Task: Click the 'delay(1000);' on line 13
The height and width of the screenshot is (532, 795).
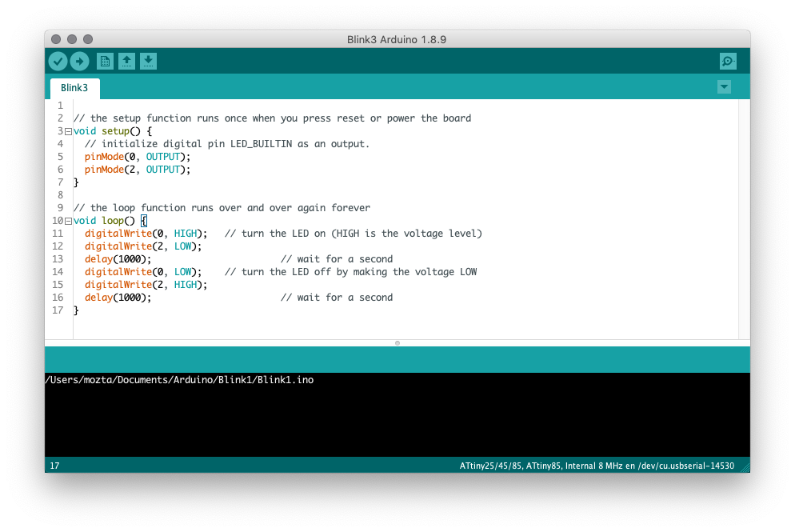Action: pos(118,259)
